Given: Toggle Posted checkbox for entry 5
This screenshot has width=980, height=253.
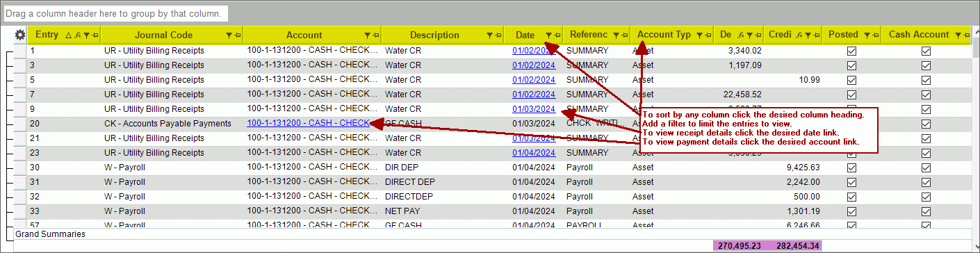Looking at the screenshot, I should tap(851, 80).
